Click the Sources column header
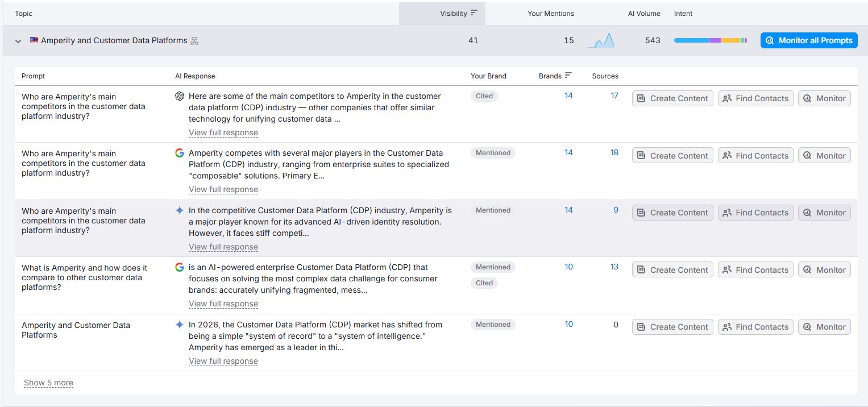The image size is (868, 407). (x=605, y=76)
